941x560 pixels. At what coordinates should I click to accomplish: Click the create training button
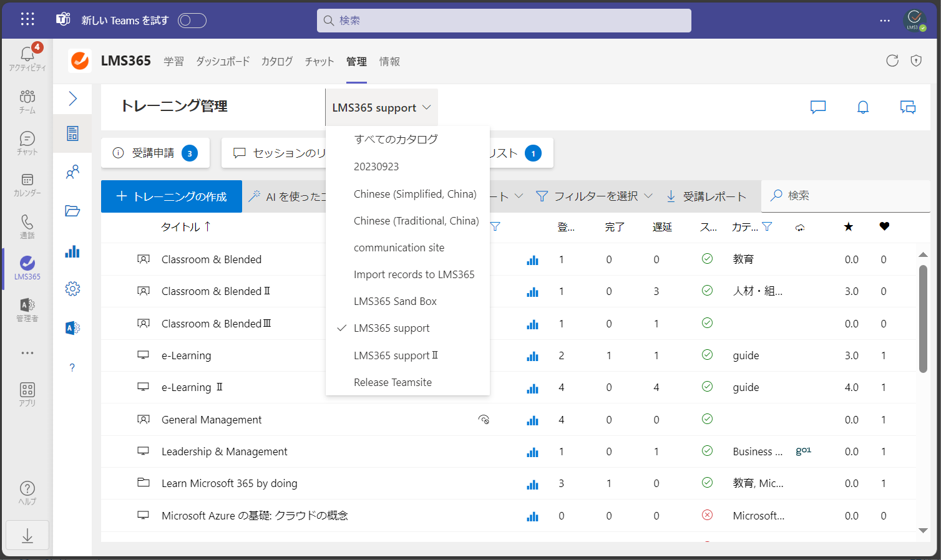[x=172, y=196]
